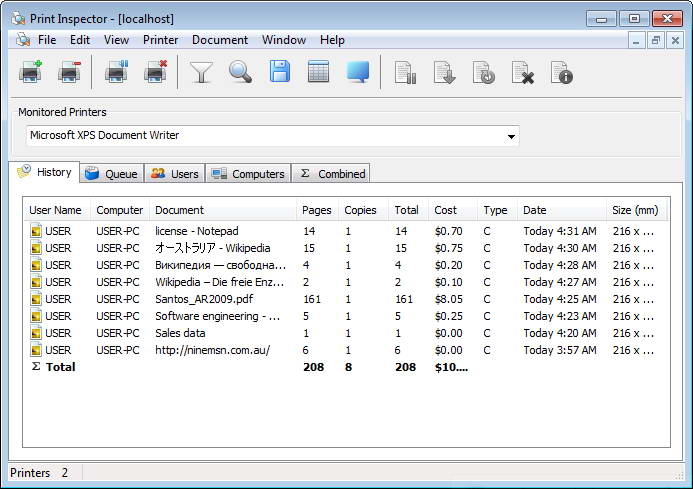Sort by the Computer column header
Screen dimensions: 693x489
click(x=119, y=210)
